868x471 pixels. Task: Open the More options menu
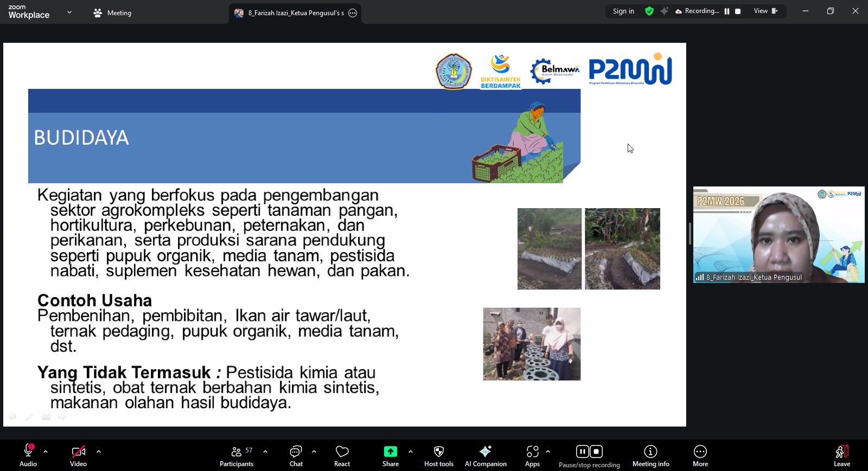click(700, 456)
